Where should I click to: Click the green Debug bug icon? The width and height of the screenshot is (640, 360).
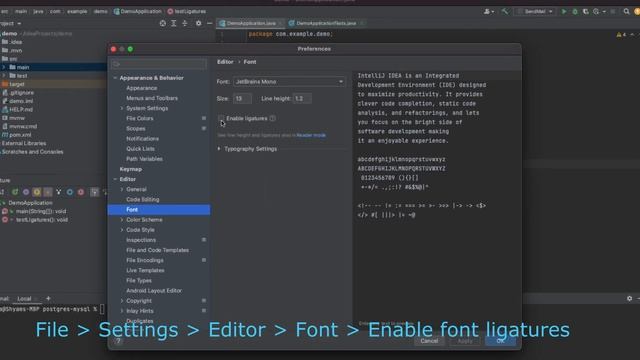575,11
